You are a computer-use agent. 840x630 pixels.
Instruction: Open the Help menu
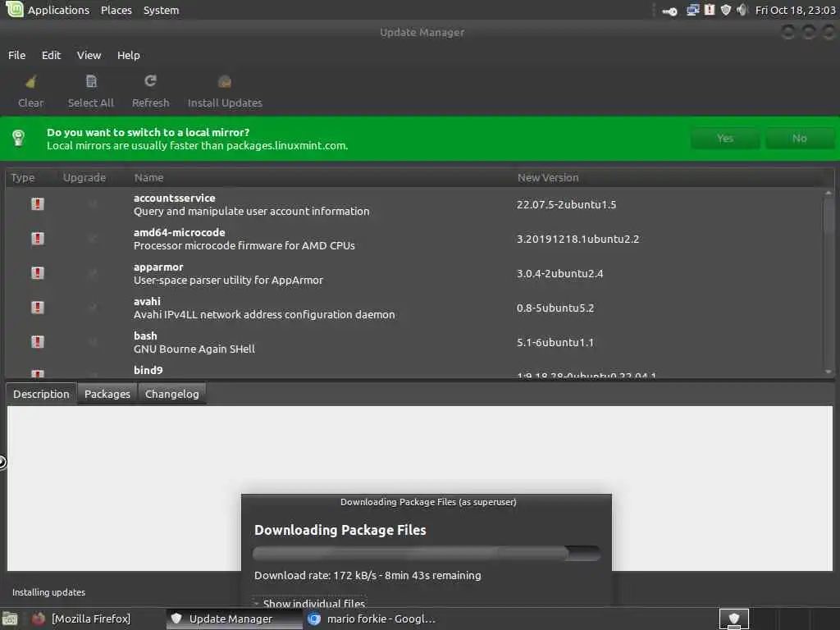point(129,55)
